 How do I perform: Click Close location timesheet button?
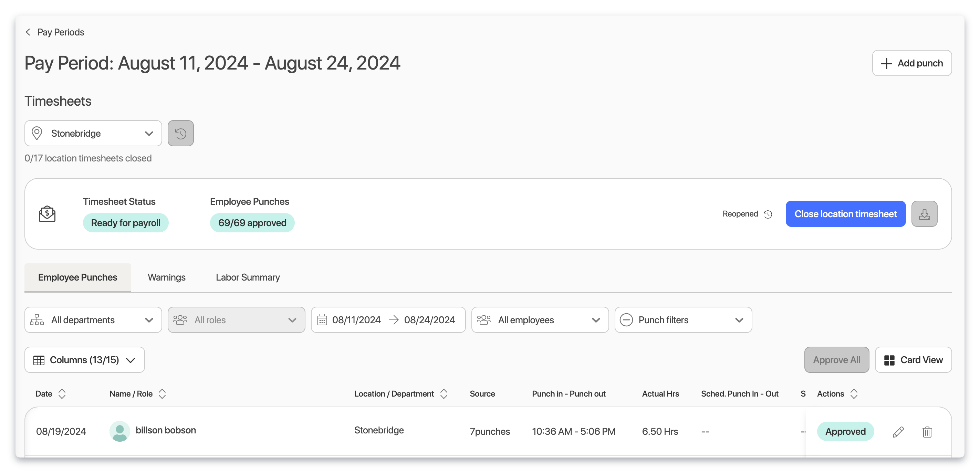click(x=845, y=214)
